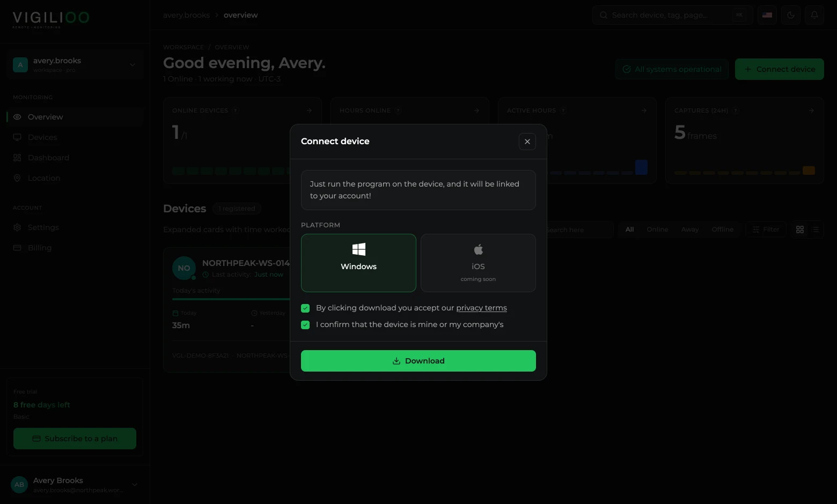837x504 pixels.
Task: Click the AB user avatar
Action: pyautogui.click(x=19, y=485)
